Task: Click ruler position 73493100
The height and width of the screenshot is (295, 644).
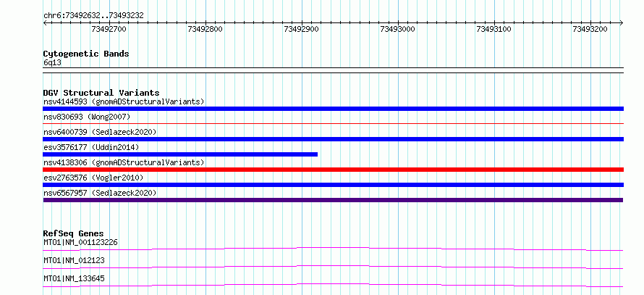Action: [493, 29]
